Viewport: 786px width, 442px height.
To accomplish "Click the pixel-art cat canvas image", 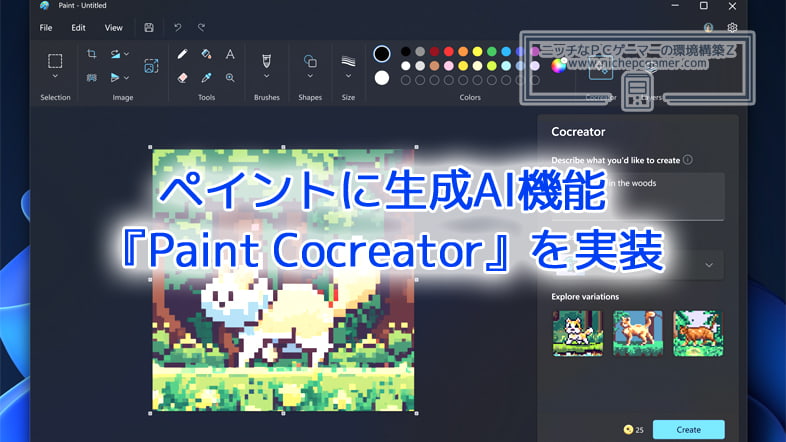I will tap(283, 280).
